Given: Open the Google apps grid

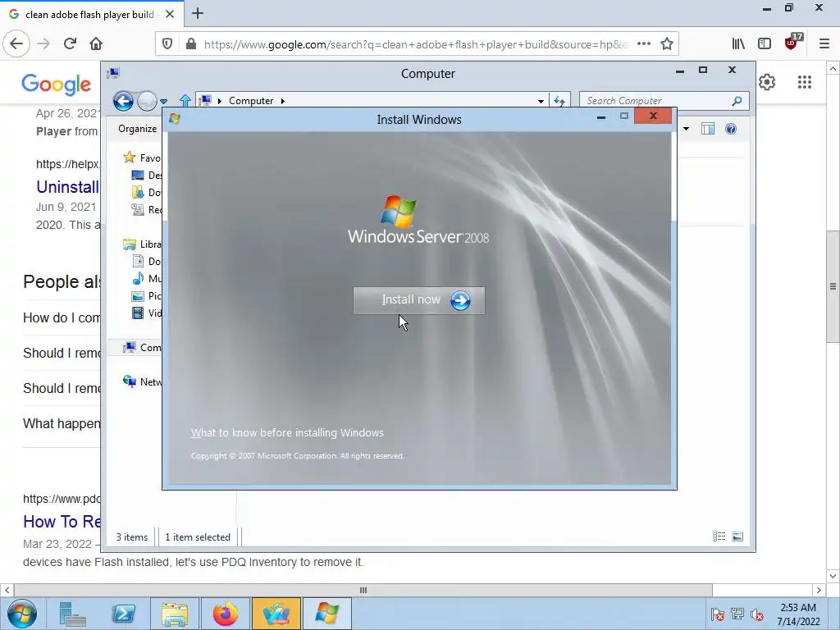Looking at the screenshot, I should 804,82.
